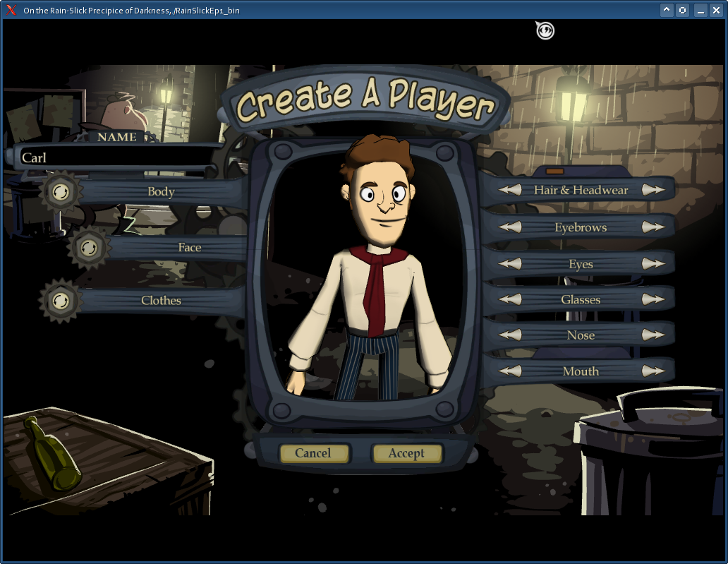Switch to previous Eyebrows style

[x=510, y=227]
